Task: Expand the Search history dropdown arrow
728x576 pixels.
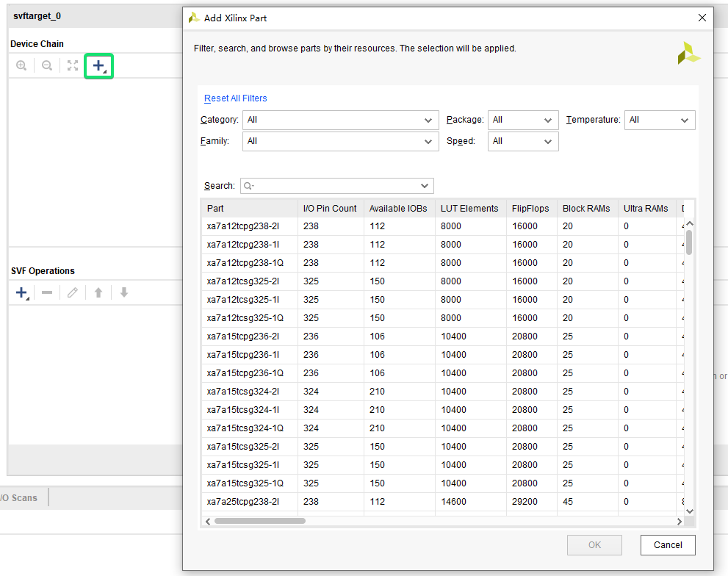Action: 425,186
